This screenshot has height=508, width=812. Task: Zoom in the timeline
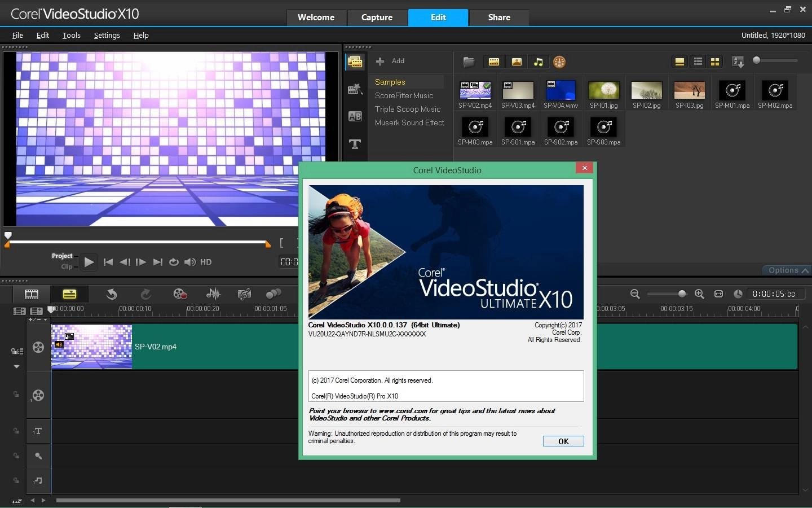click(699, 294)
